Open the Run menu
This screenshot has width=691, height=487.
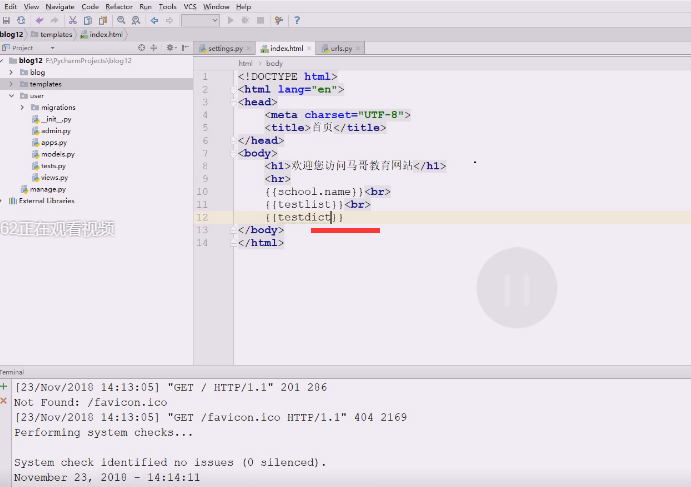point(145,7)
